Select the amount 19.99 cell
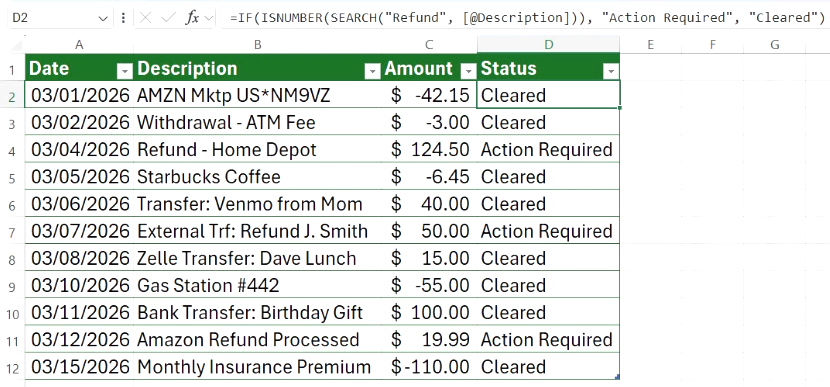830x387 pixels. point(429,340)
